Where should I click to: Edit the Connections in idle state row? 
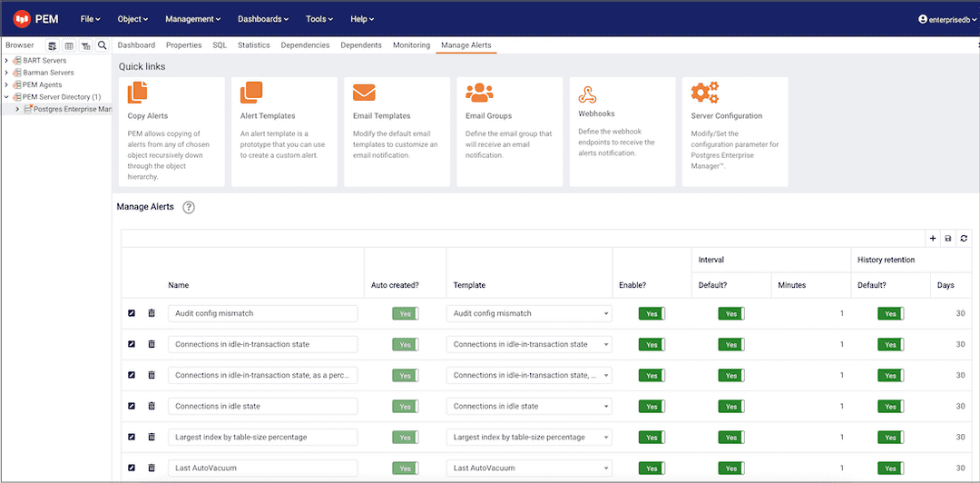[x=132, y=406]
